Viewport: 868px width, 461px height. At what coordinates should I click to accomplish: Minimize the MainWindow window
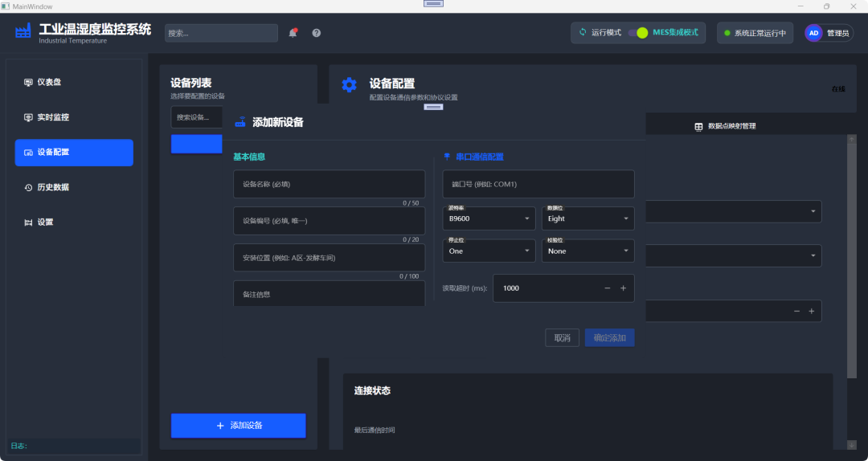click(800, 6)
